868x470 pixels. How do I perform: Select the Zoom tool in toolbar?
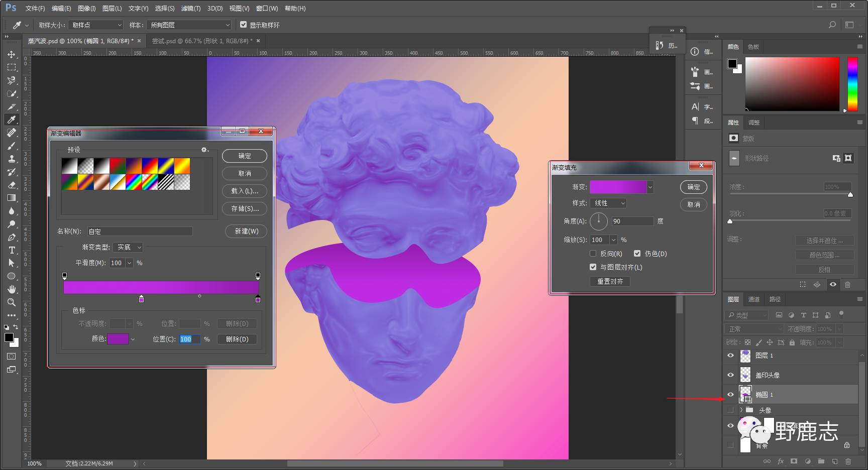(x=11, y=302)
